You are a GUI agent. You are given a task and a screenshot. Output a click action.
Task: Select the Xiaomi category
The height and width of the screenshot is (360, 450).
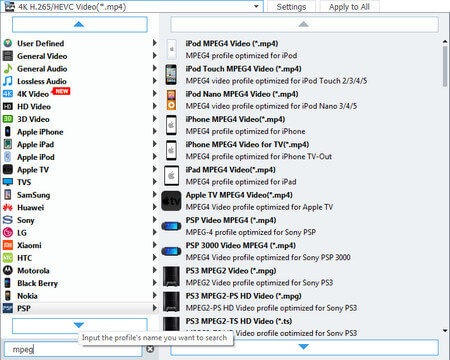click(x=80, y=245)
